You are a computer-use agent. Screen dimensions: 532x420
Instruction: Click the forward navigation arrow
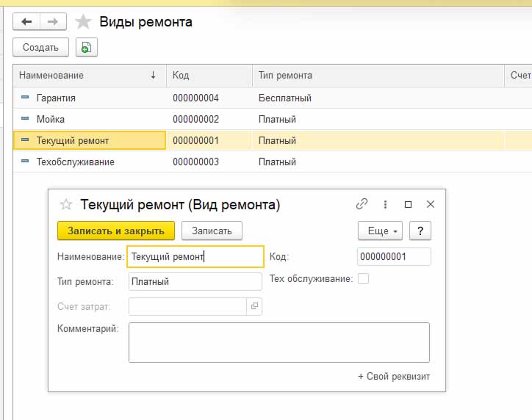click(x=52, y=22)
